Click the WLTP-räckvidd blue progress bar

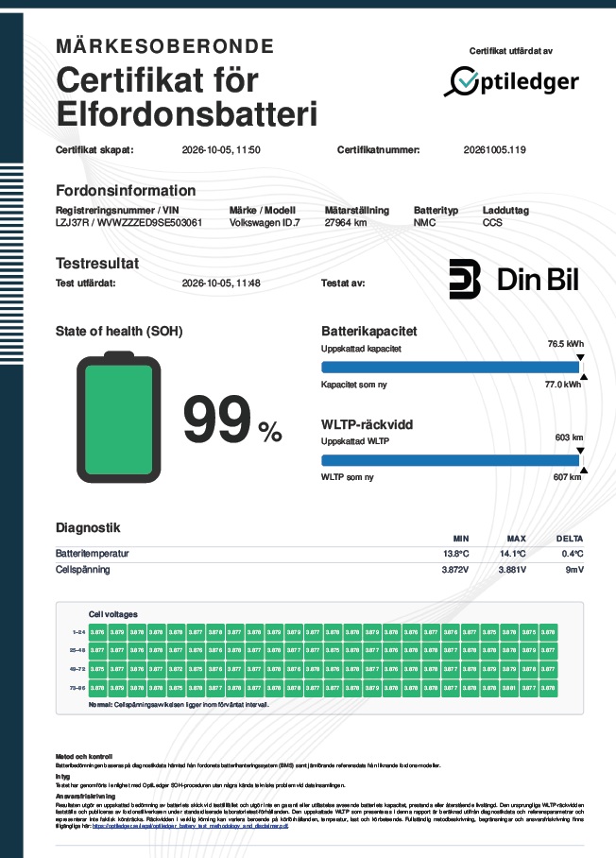coord(451,460)
